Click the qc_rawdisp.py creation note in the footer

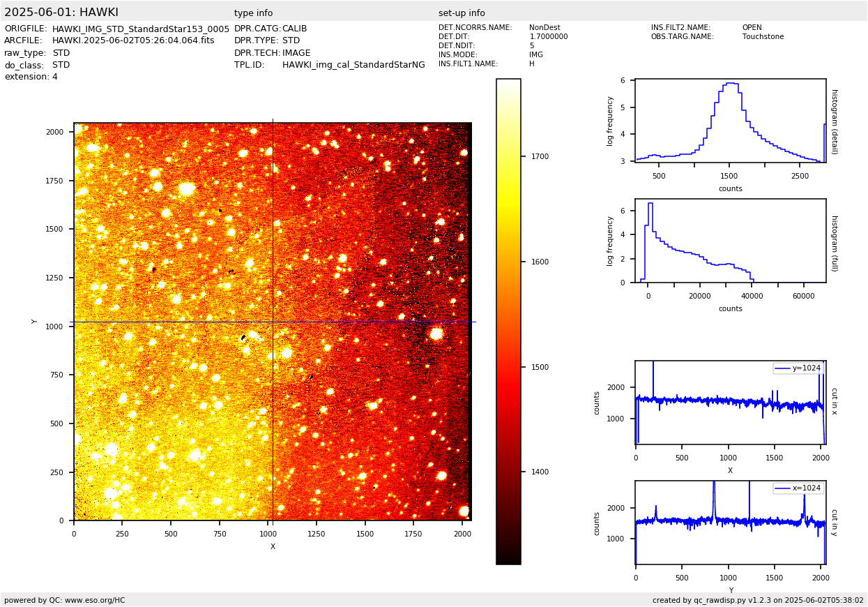point(758,600)
